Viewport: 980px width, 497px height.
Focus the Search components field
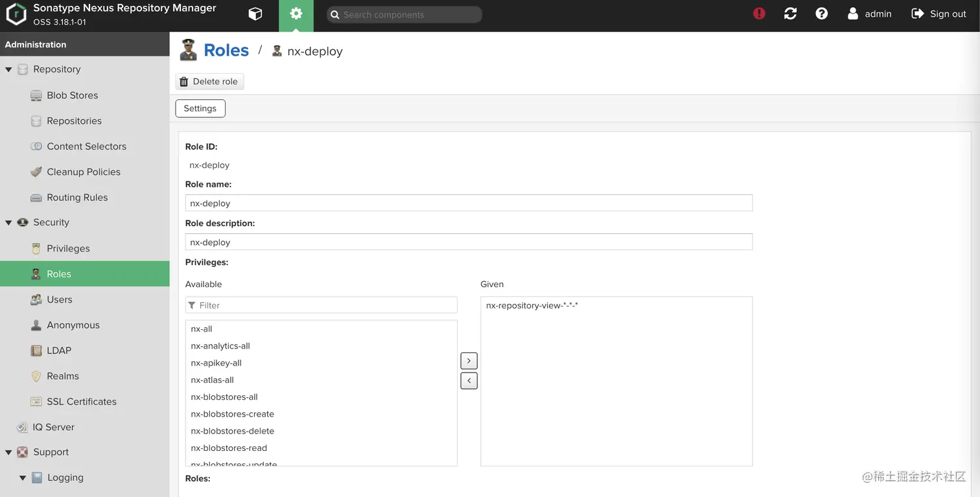click(x=404, y=14)
